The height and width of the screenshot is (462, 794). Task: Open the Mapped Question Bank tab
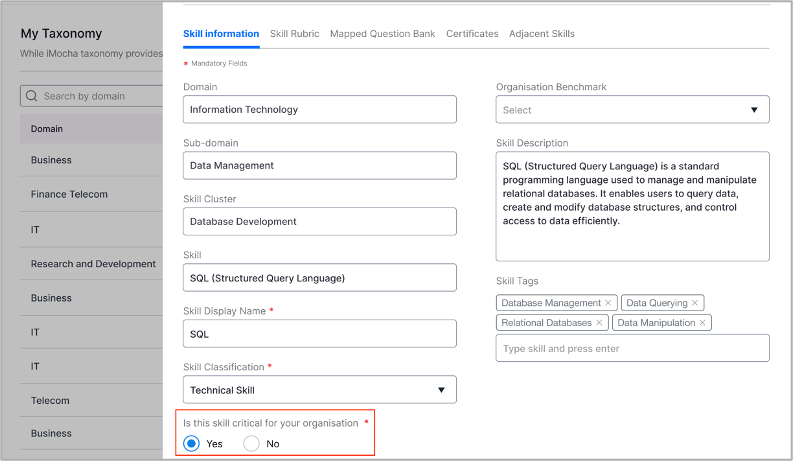point(382,34)
